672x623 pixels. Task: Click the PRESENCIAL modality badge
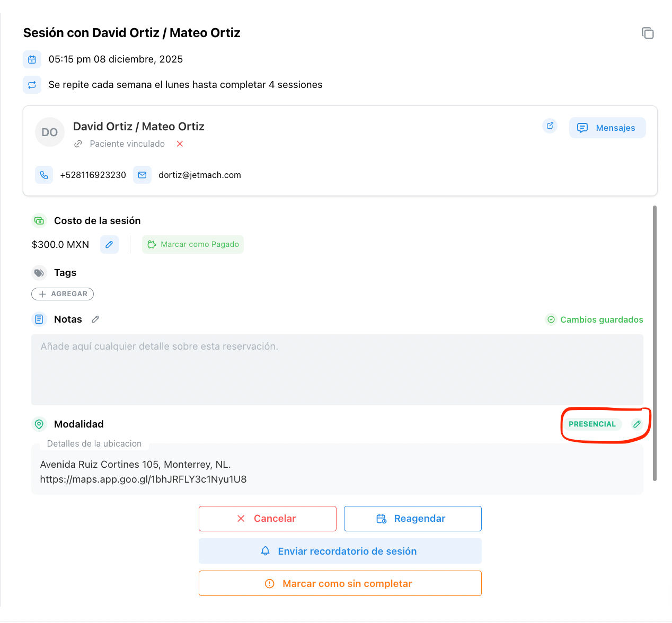(x=592, y=424)
